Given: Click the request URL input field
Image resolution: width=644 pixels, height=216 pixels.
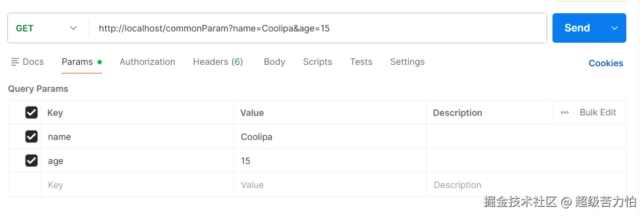Looking at the screenshot, I should click(x=315, y=28).
